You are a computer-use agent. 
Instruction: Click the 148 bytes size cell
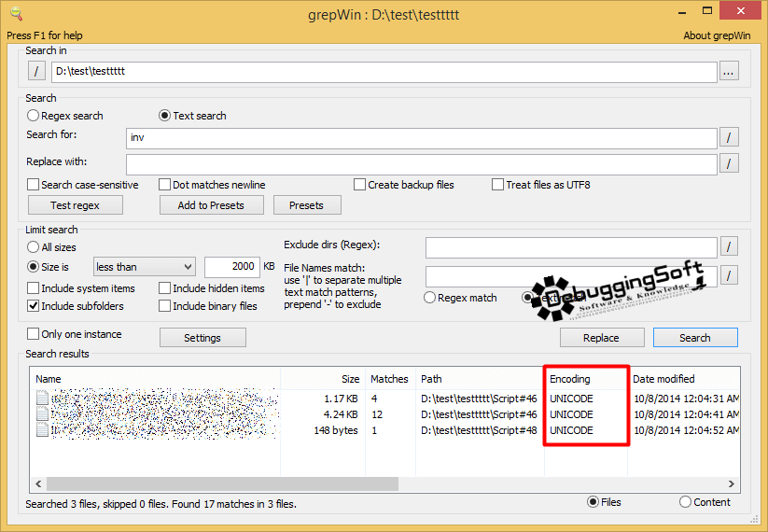click(336, 430)
